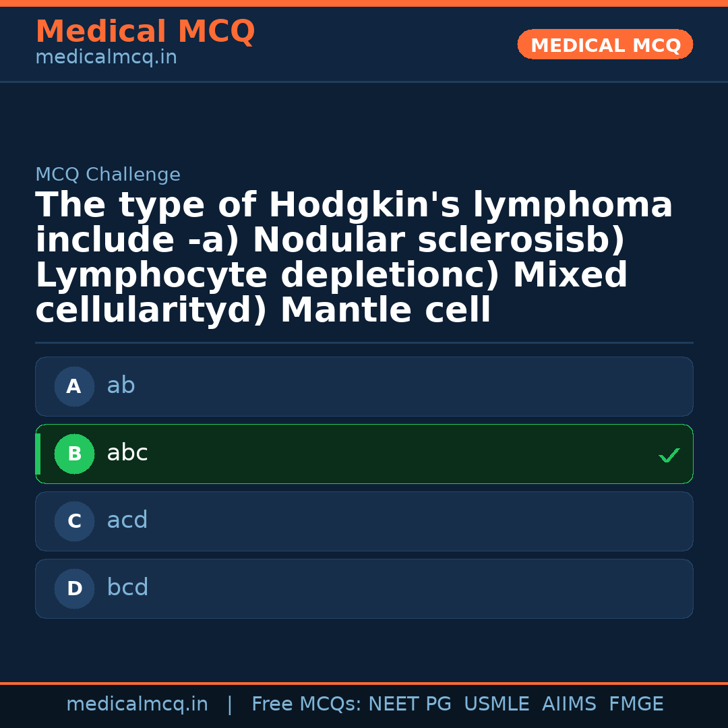Click the Hodgkin's lymphoma question text
This screenshot has height=728, width=728.
coord(354,257)
